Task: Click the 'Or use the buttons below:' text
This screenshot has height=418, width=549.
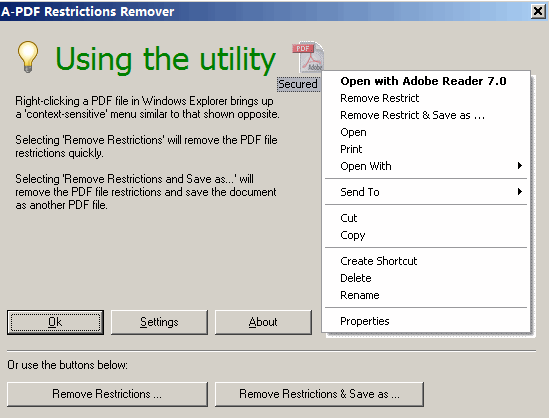Action: tap(68, 365)
